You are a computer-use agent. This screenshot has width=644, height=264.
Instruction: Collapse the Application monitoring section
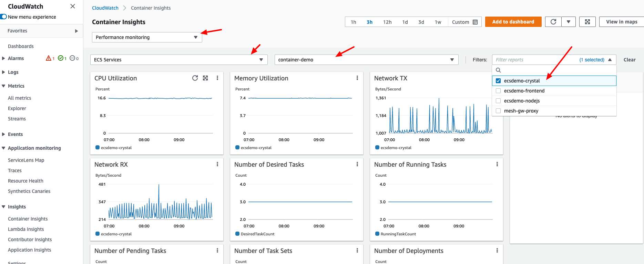tap(3, 148)
